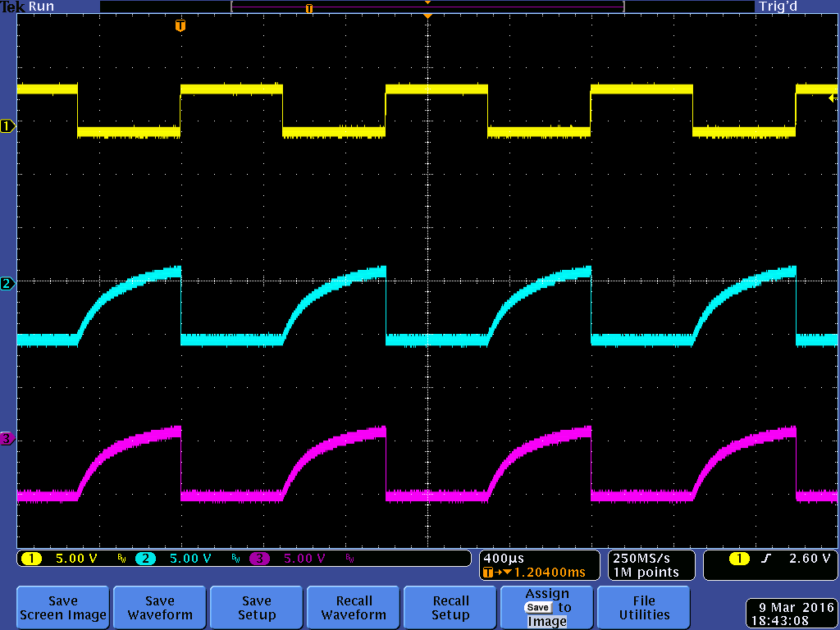Select the Recall Waveform button

pyautogui.click(x=353, y=608)
